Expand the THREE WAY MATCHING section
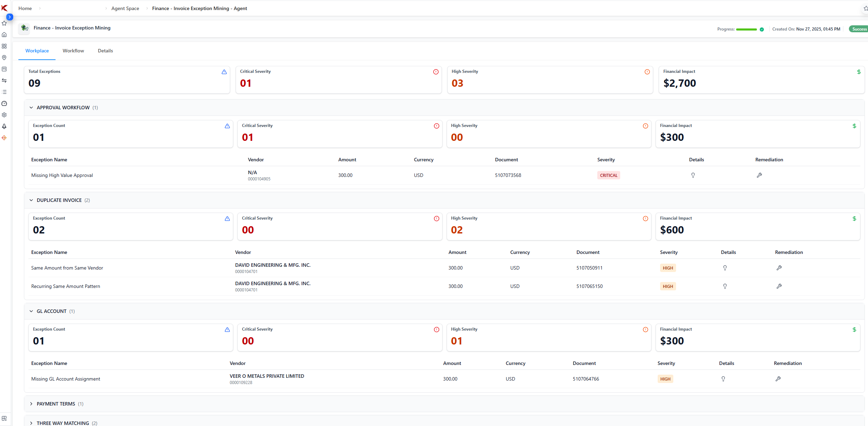The width and height of the screenshot is (868, 426). point(31,423)
